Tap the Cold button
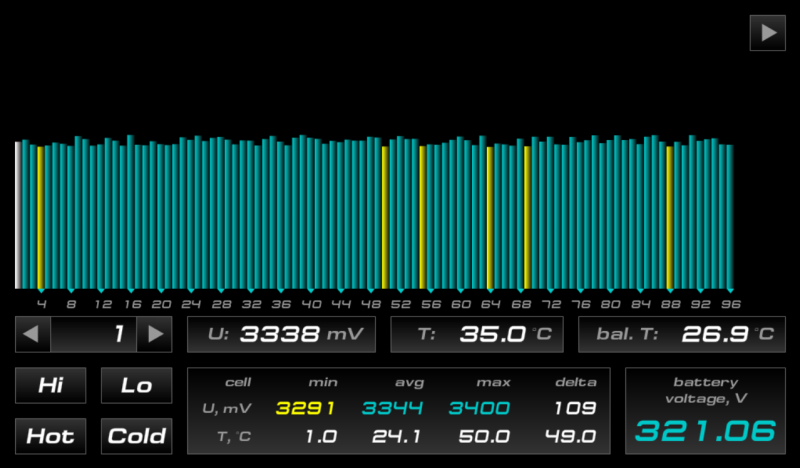The image size is (800, 468). 136,436
